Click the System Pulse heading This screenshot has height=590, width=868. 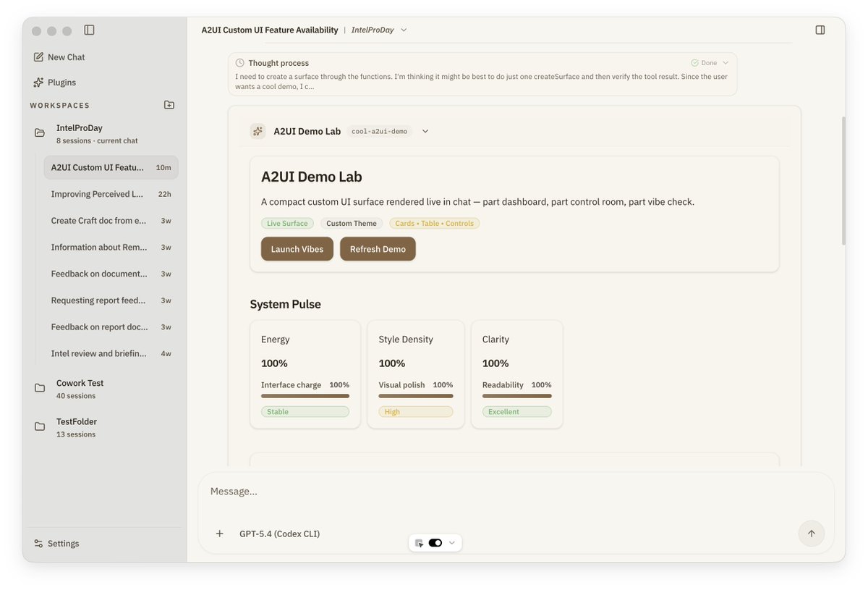(286, 304)
